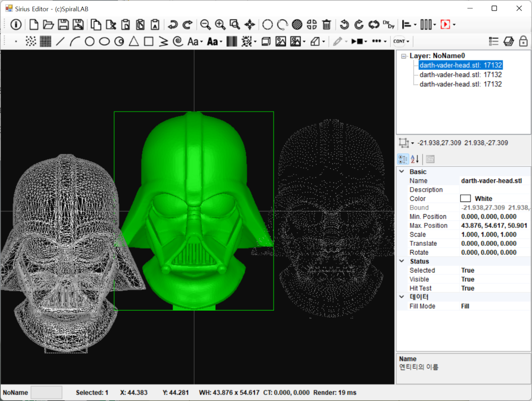This screenshot has height=401, width=532.
Task: Open file with the folder icon
Action: click(48, 25)
